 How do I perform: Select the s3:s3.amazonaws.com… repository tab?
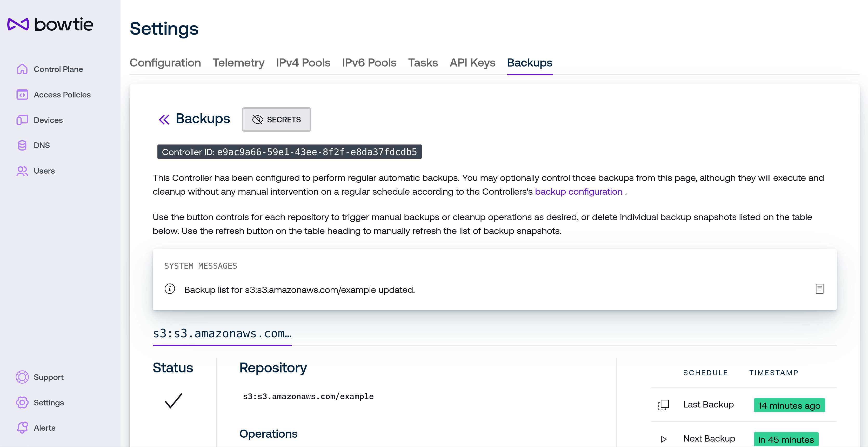point(222,333)
